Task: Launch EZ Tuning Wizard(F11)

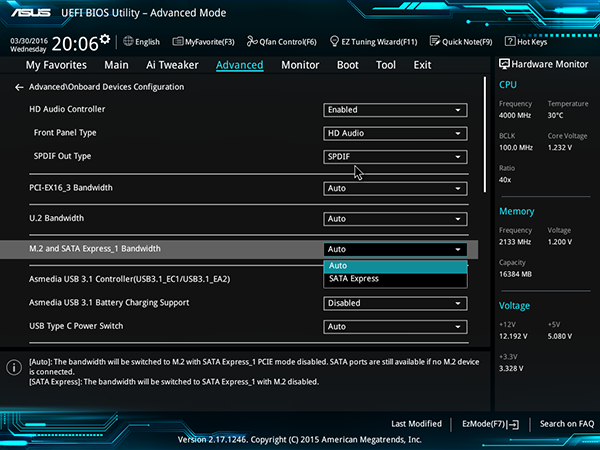Action: point(373,42)
